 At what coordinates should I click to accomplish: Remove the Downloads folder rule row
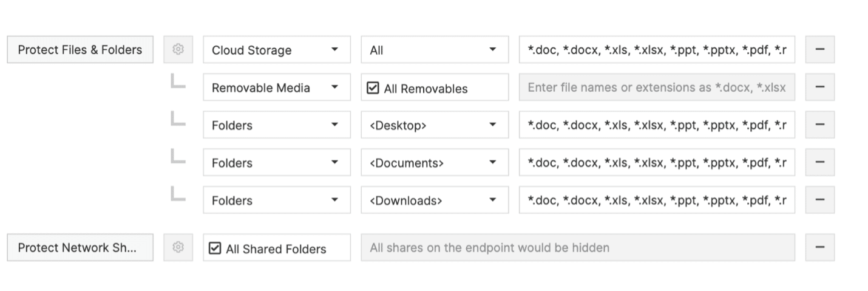point(819,200)
